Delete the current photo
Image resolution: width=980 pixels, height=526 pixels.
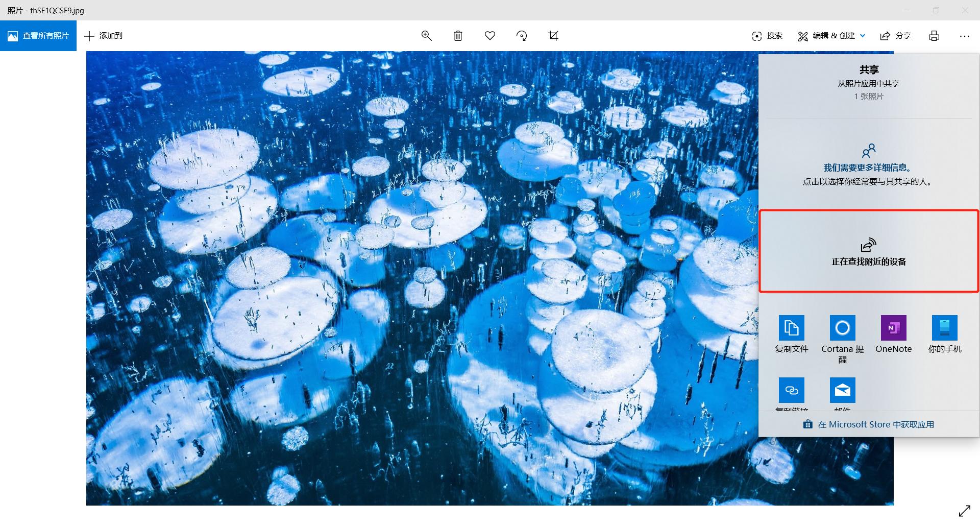click(458, 36)
